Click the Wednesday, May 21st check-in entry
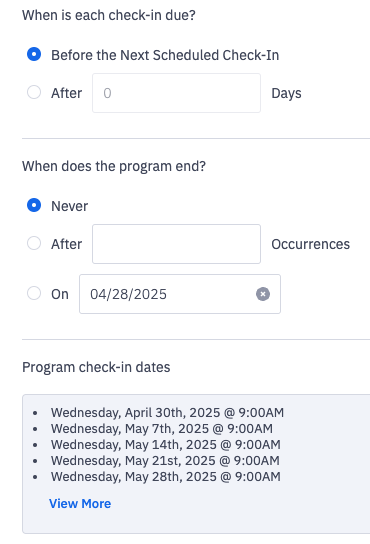The width and height of the screenshot is (370, 544). [165, 460]
